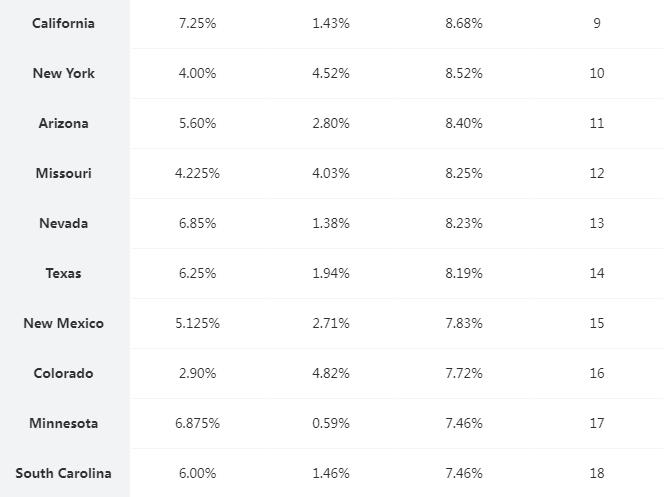Select the Colorado state cell

[64, 373]
